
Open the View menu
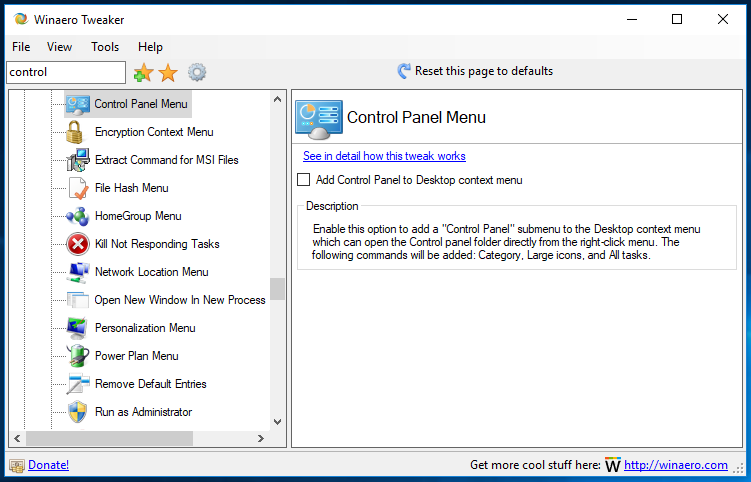pos(60,47)
